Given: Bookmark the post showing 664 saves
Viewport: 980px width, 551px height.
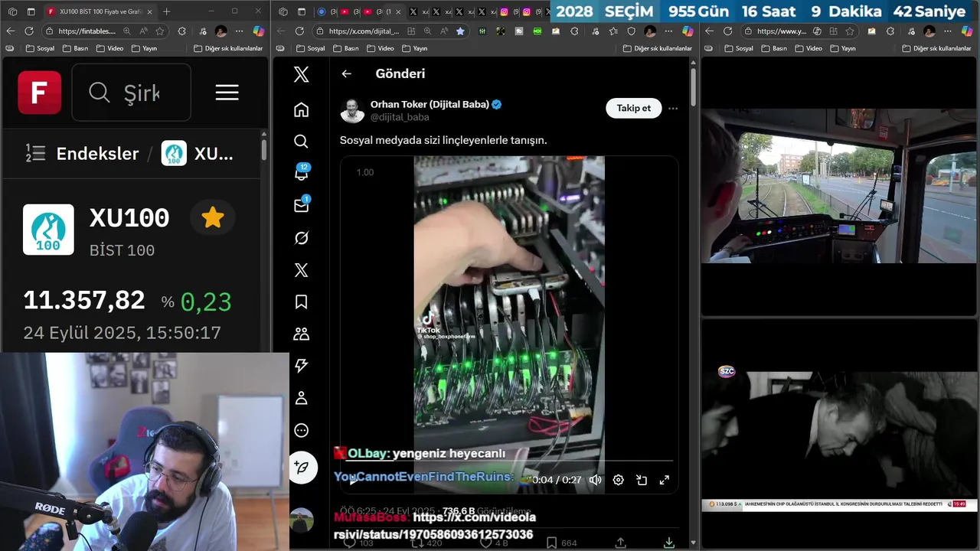Looking at the screenshot, I should pos(551,543).
